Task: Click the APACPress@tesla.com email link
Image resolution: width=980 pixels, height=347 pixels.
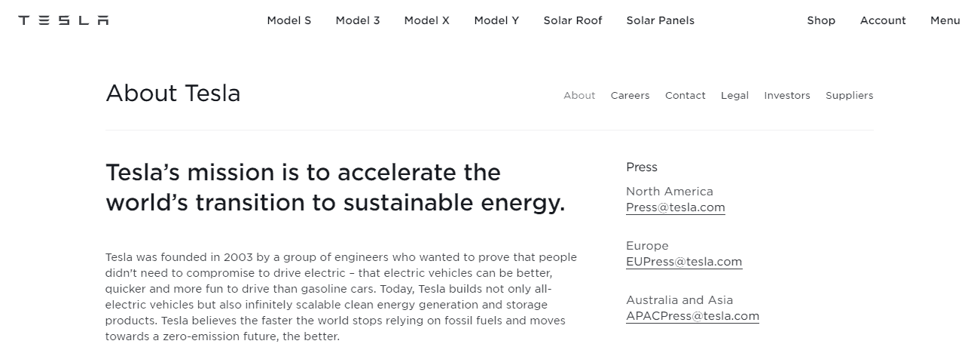Action: click(692, 316)
